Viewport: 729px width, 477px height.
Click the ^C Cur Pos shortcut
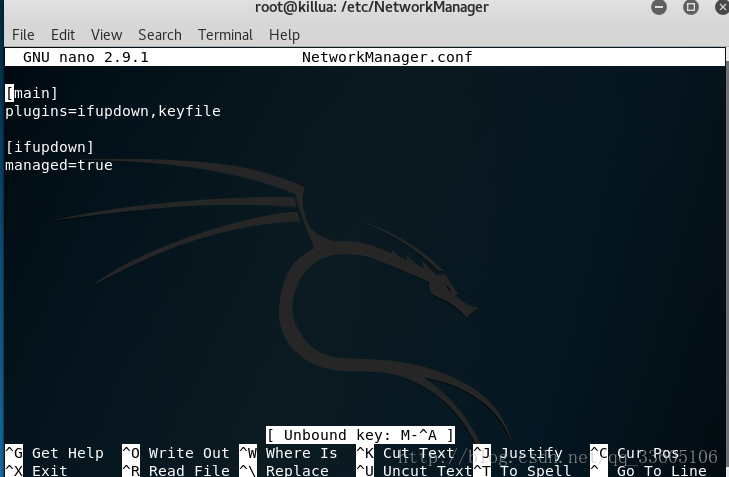[x=635, y=453]
